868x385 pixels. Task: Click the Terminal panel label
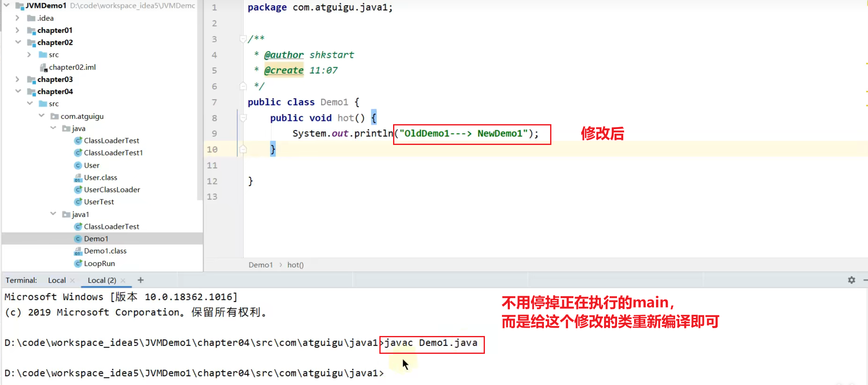click(21, 280)
